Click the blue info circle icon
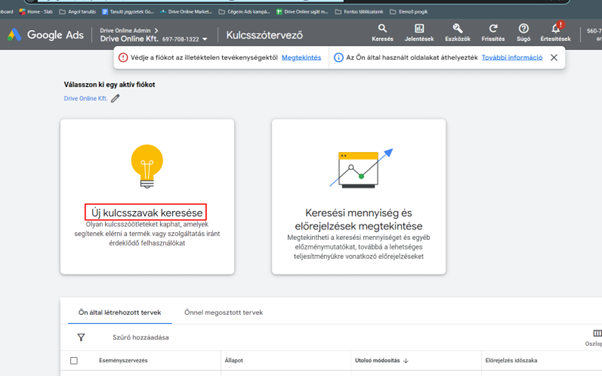 pos(338,58)
